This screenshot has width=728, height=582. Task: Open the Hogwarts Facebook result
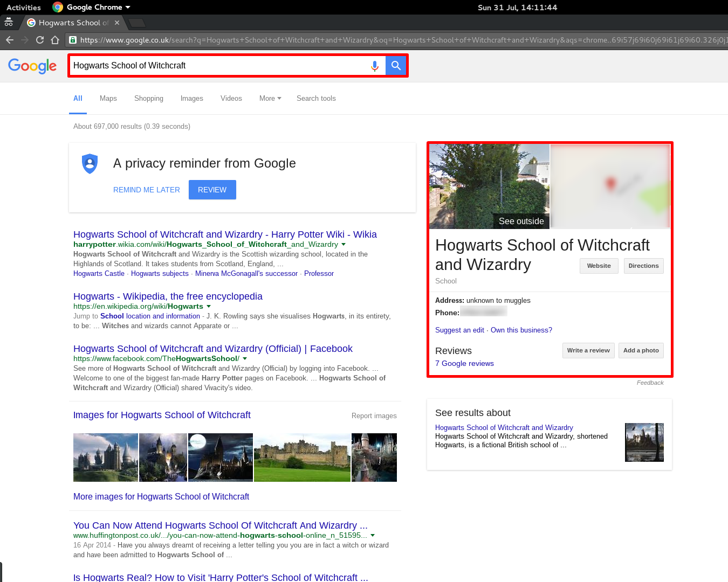tap(213, 349)
